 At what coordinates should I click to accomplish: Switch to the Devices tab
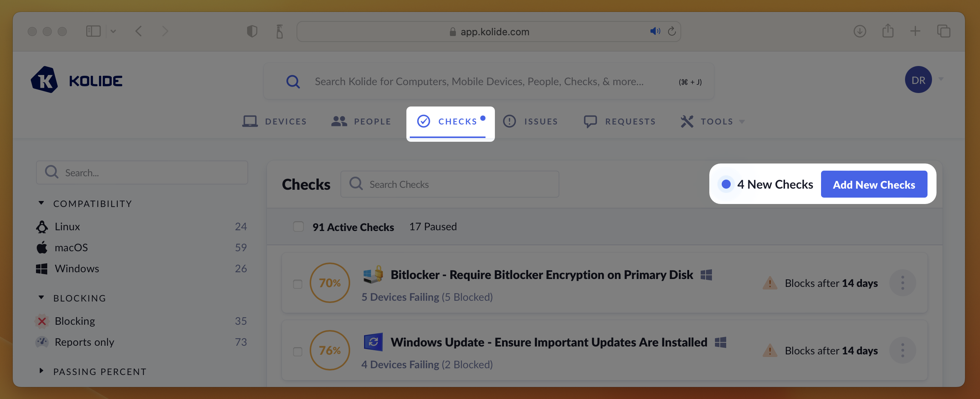coord(275,121)
